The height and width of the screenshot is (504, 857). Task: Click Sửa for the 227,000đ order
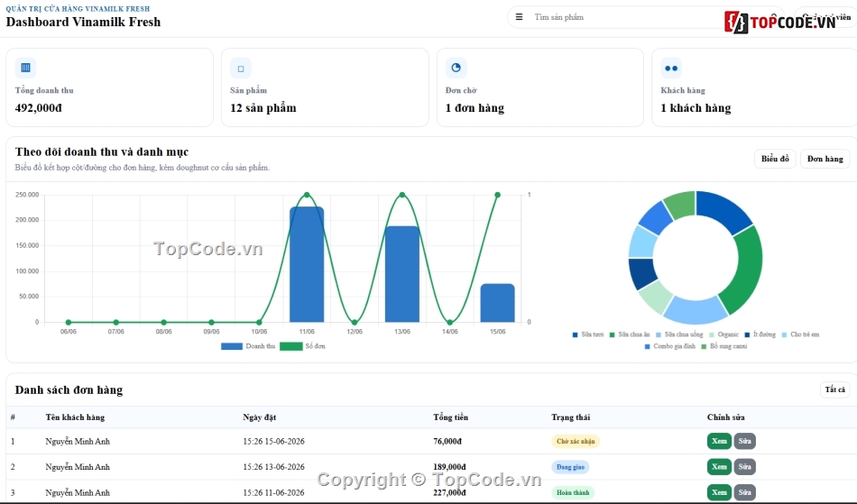click(744, 492)
